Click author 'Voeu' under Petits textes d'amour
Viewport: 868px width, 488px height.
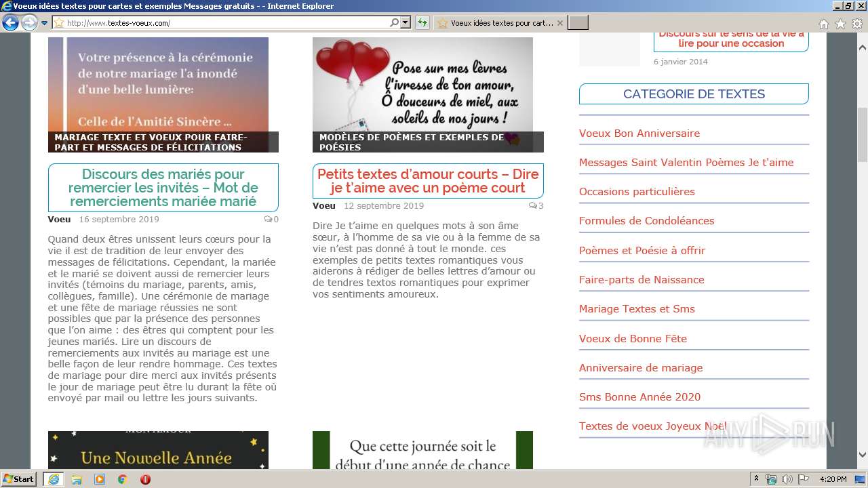tap(324, 206)
